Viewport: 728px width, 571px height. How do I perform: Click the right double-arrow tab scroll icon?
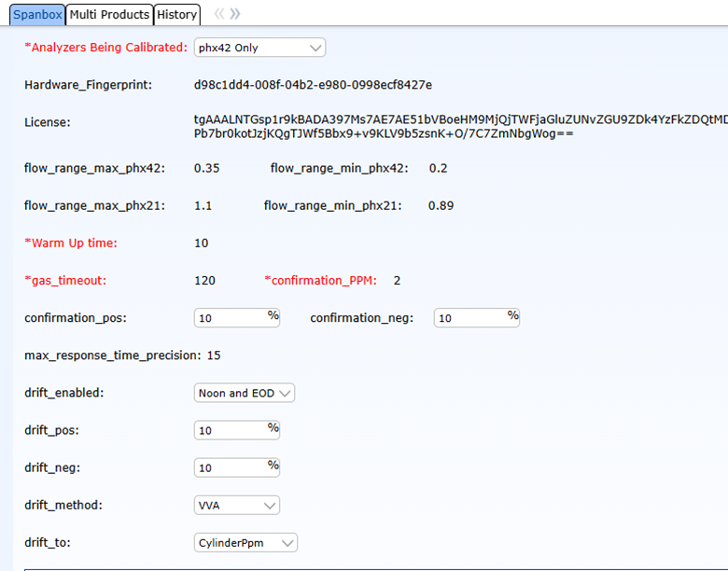pyautogui.click(x=235, y=14)
